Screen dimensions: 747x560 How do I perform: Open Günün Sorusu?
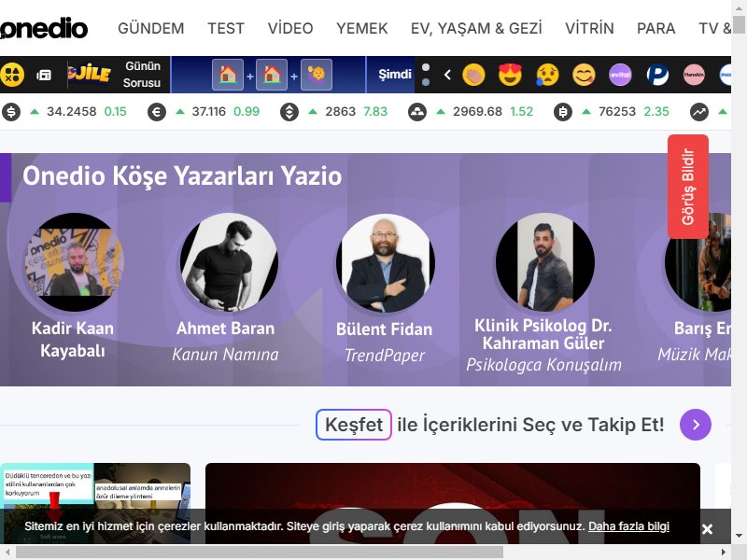click(x=142, y=75)
